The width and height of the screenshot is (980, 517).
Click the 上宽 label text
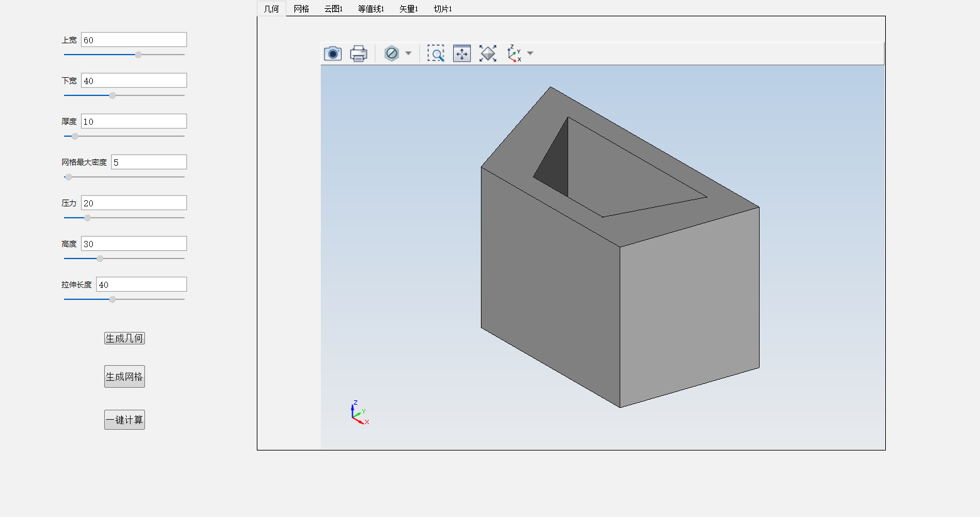pyautogui.click(x=69, y=40)
